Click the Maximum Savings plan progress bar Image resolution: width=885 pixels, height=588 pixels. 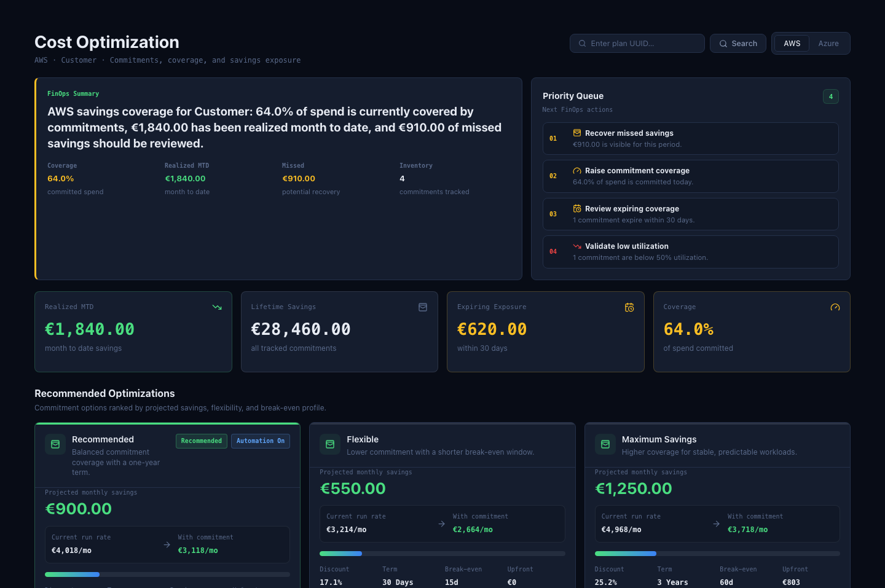tap(717, 554)
